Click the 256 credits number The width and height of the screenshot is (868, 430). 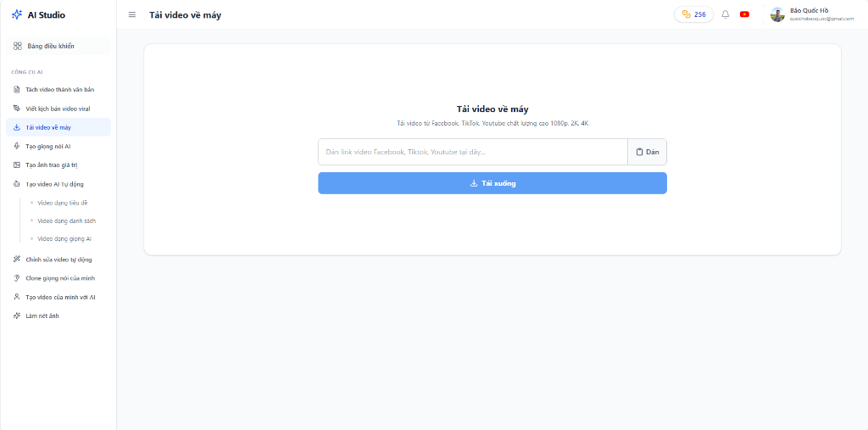pyautogui.click(x=699, y=14)
